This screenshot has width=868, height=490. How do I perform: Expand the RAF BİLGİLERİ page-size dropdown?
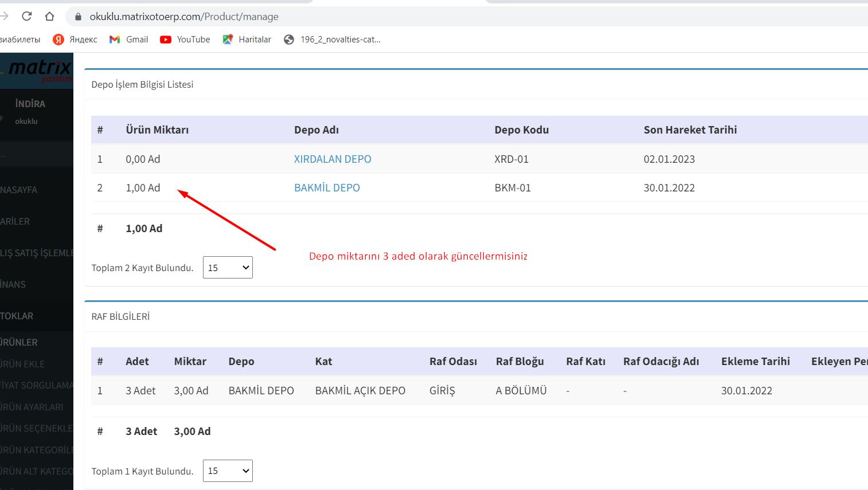pyautogui.click(x=228, y=471)
